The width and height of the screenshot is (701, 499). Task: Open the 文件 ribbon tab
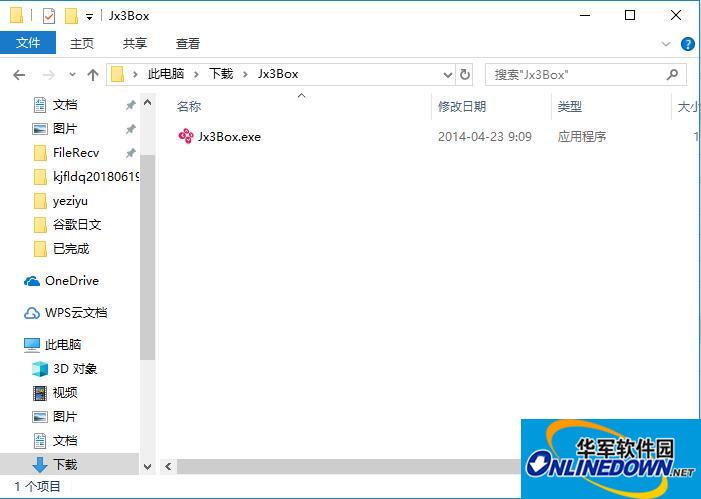point(28,43)
